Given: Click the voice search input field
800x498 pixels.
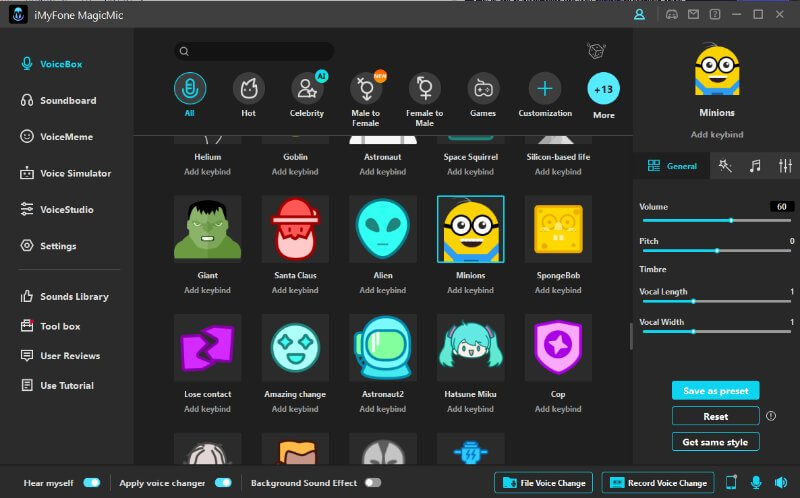Looking at the screenshot, I should pyautogui.click(x=254, y=51).
